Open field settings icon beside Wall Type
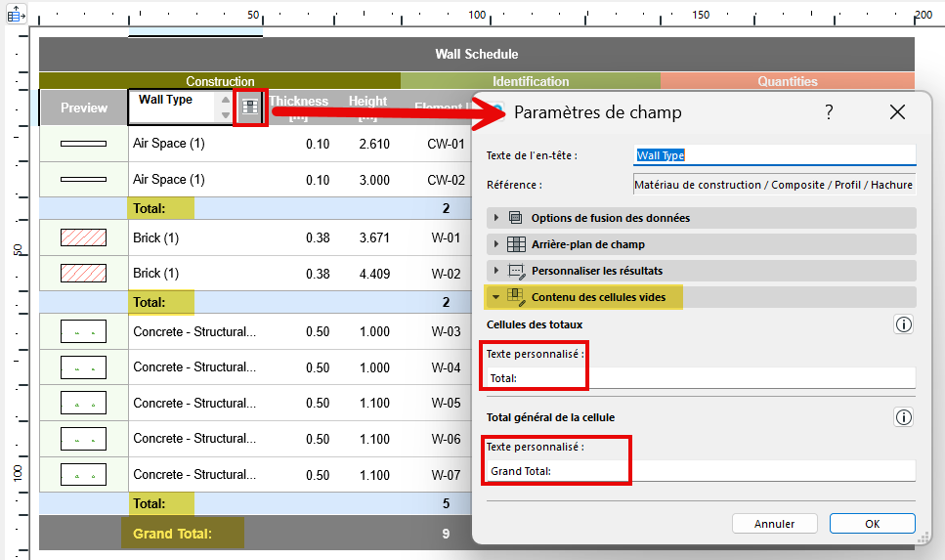 [x=249, y=108]
